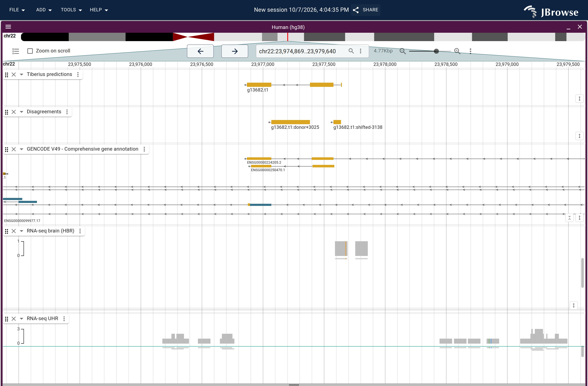
Task: Close the Tiberius predictions track
Action: pos(14,74)
